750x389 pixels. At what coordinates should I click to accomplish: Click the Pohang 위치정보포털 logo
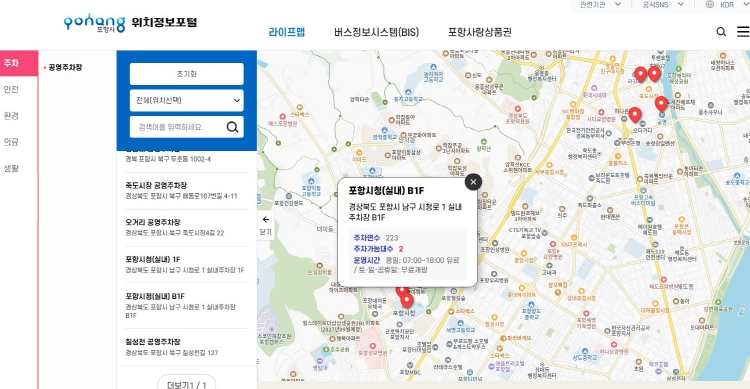(x=130, y=23)
